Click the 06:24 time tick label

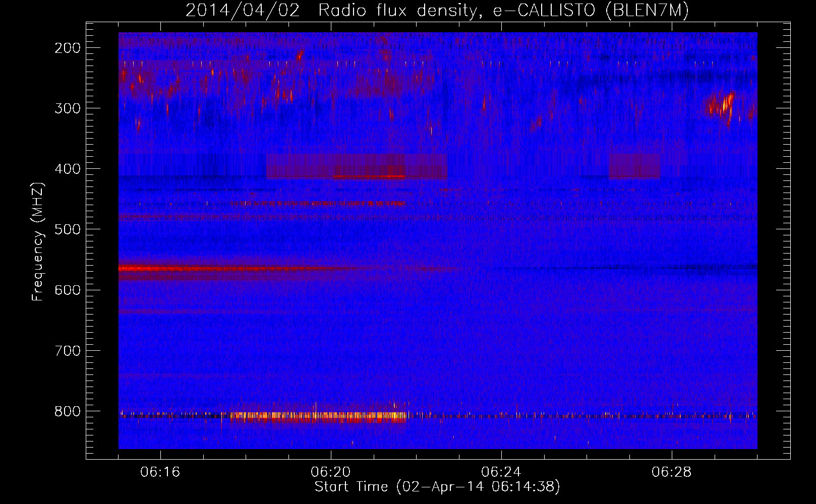click(501, 472)
